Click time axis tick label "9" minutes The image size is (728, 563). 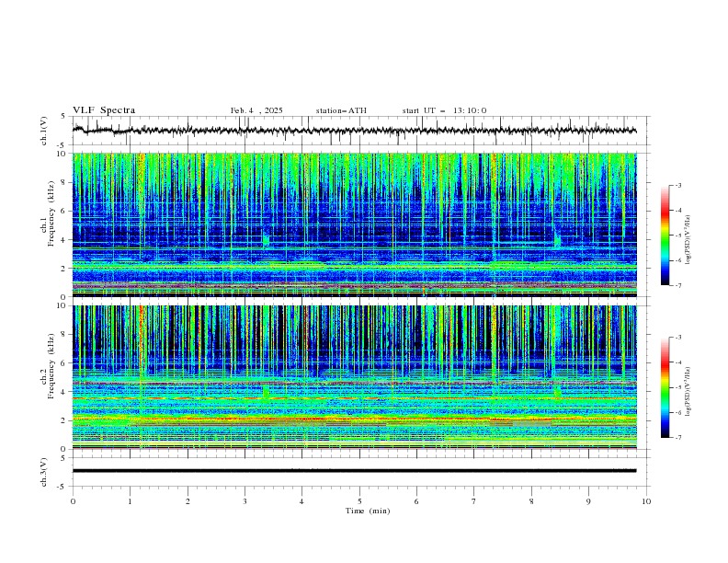click(x=588, y=501)
